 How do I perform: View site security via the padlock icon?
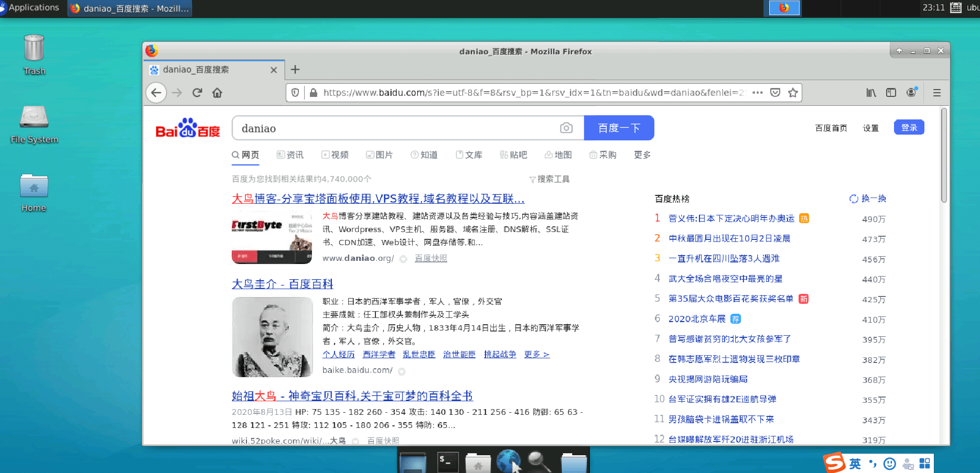(314, 93)
